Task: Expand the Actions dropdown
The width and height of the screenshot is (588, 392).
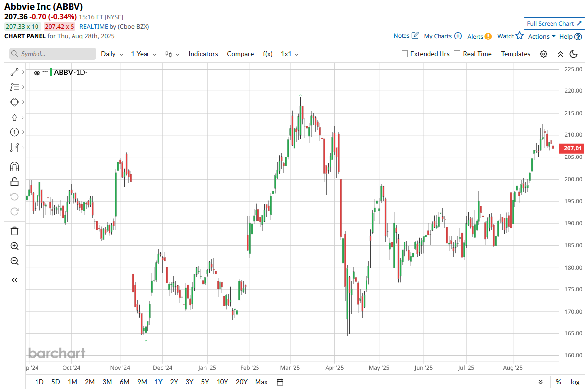Action: [x=542, y=36]
